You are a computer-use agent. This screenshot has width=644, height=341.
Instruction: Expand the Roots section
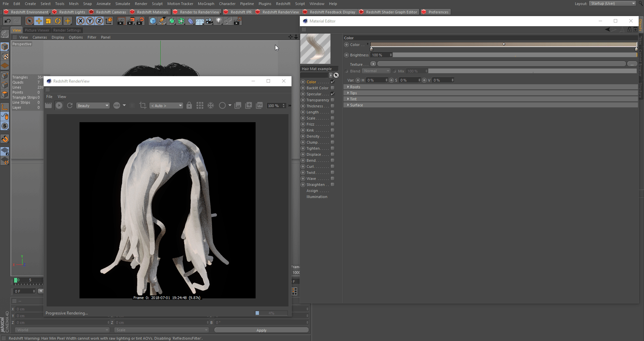[x=355, y=87]
